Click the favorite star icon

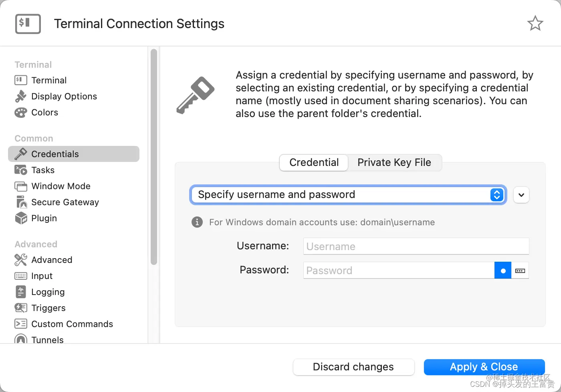(x=535, y=23)
